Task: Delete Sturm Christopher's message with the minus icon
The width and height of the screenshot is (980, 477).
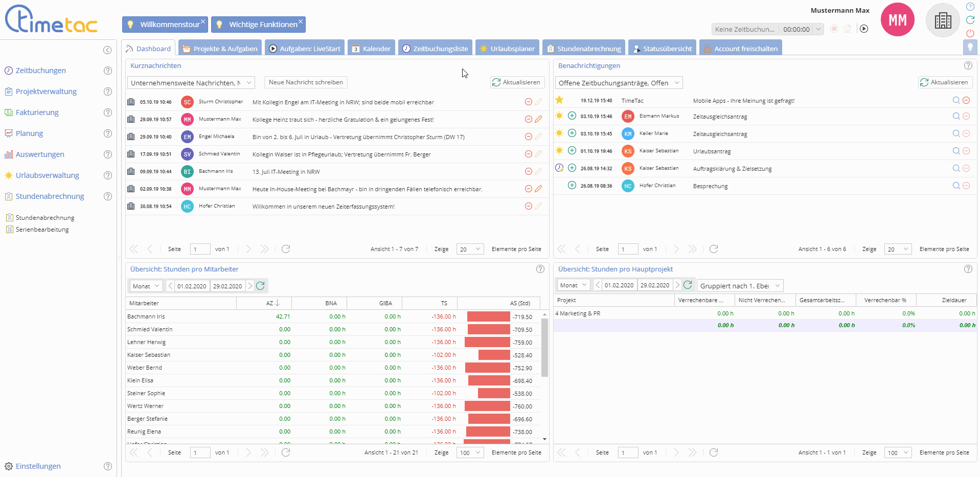Action: (529, 102)
